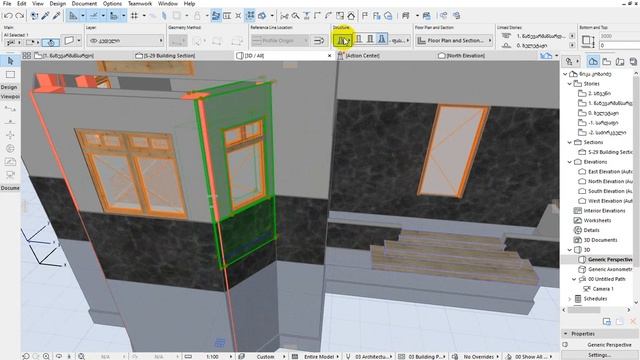Viewport: 640px width, 360px height.
Task: Open the 1:100 scale dropdown
Action: (212, 357)
